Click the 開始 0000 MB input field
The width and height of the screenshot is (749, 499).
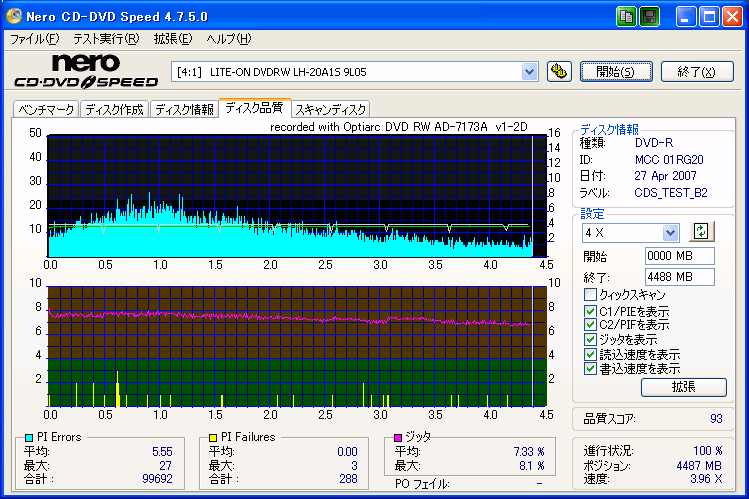[679, 256]
